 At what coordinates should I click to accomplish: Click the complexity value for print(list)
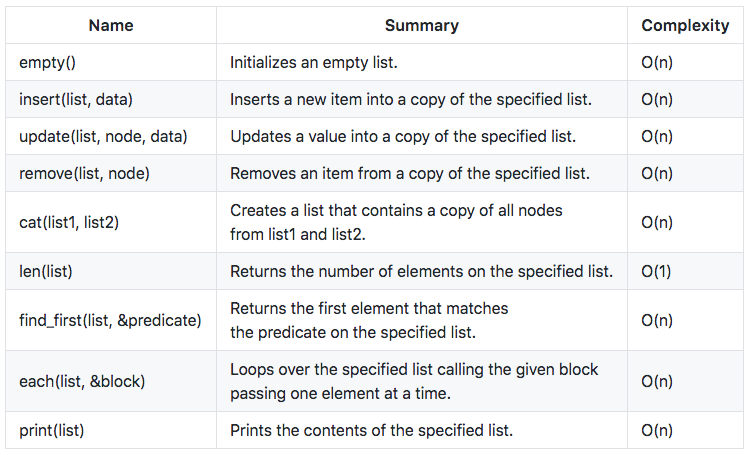tap(656, 430)
